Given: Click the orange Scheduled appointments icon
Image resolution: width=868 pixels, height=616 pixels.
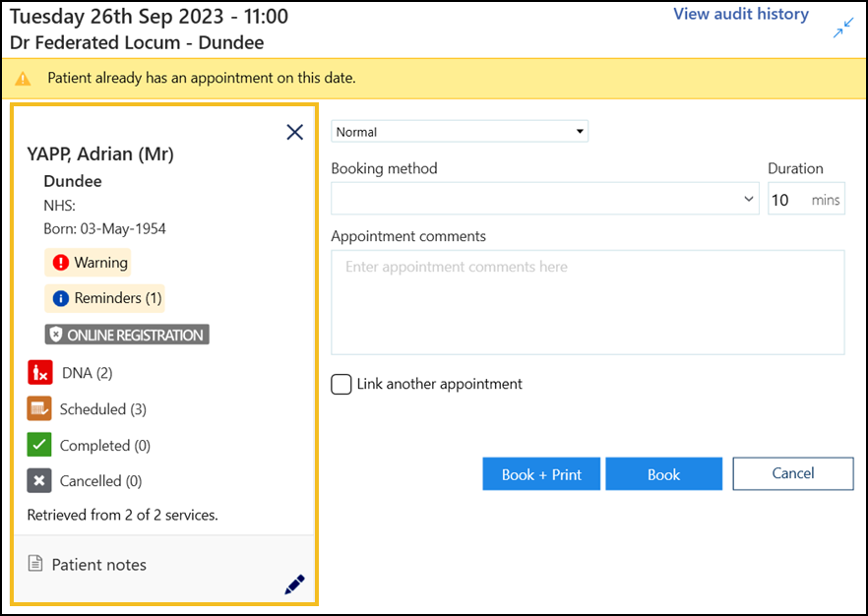Looking at the screenshot, I should point(39,409).
